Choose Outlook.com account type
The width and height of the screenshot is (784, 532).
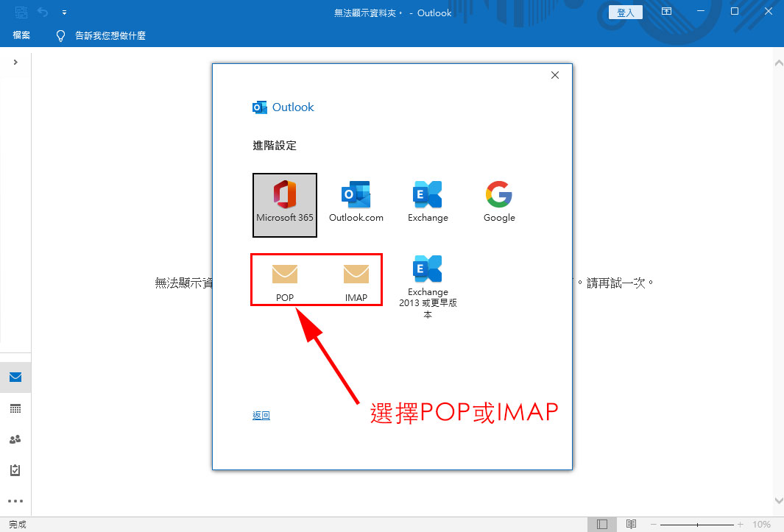356,202
